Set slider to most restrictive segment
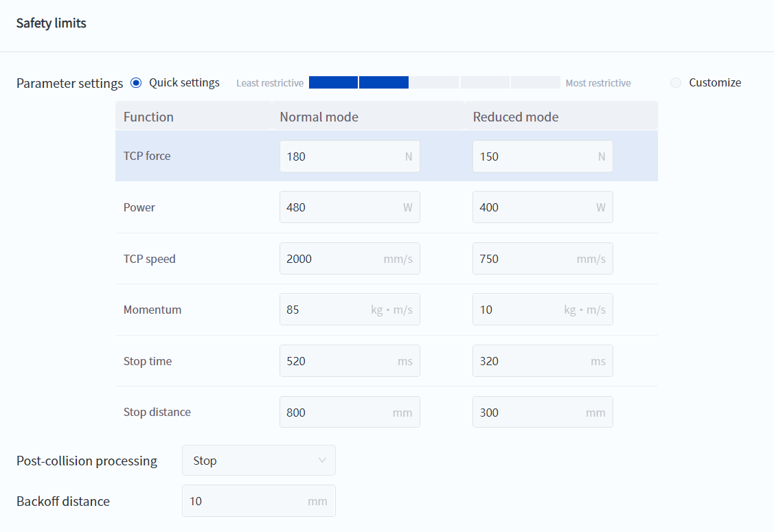This screenshot has height=532, width=774. coord(535,83)
